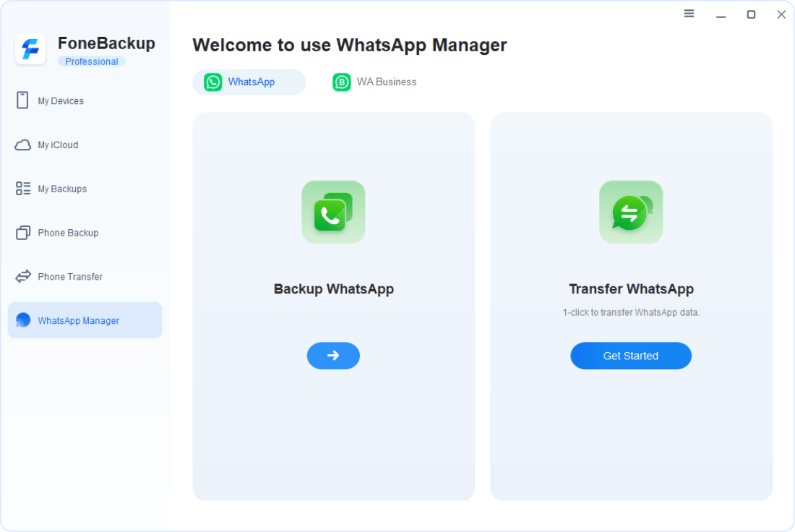Switch to the WA Business tab
795x532 pixels.
tap(374, 82)
